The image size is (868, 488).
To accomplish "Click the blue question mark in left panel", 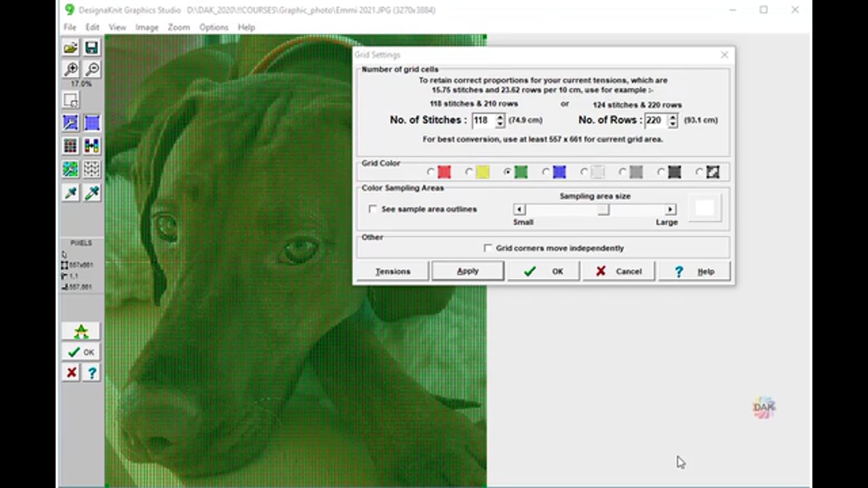I will [x=92, y=373].
